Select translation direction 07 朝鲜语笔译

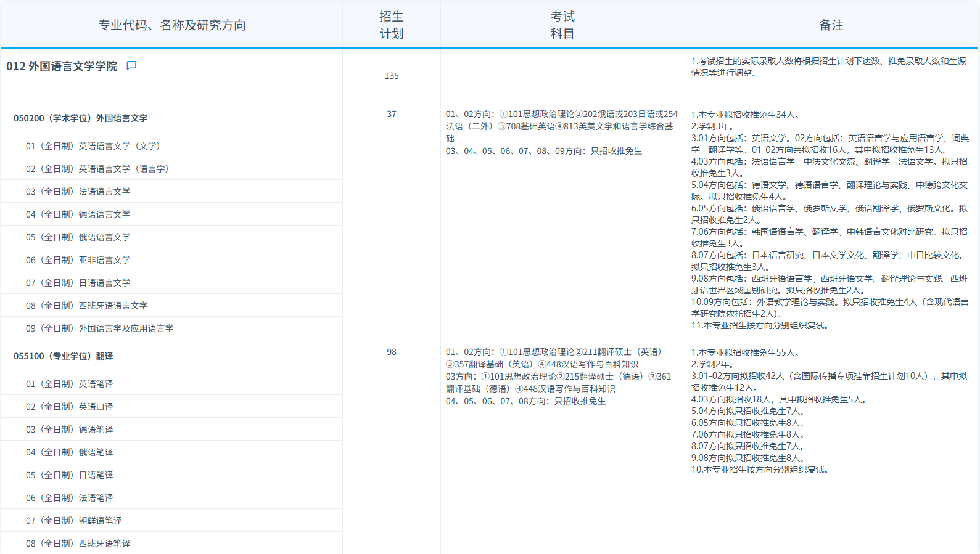click(74, 521)
